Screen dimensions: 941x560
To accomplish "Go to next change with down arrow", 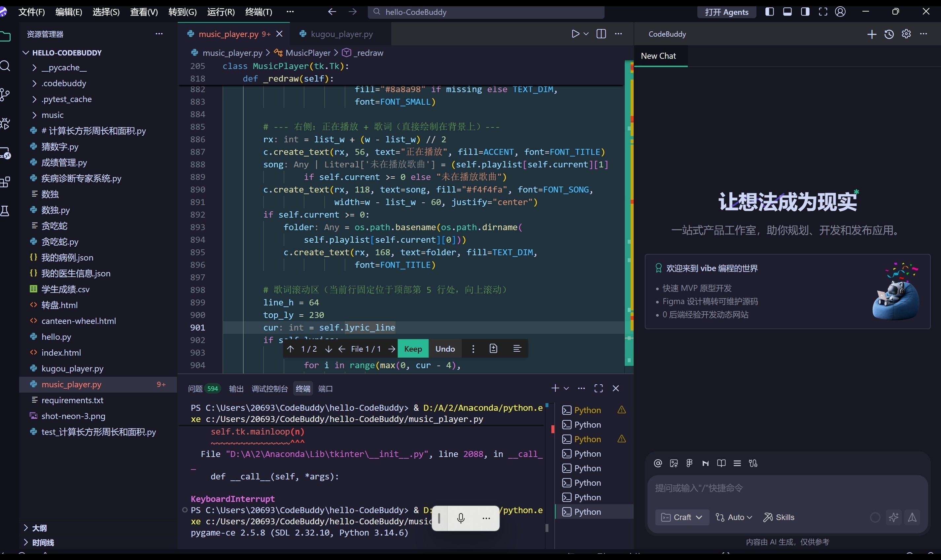I will coord(329,349).
